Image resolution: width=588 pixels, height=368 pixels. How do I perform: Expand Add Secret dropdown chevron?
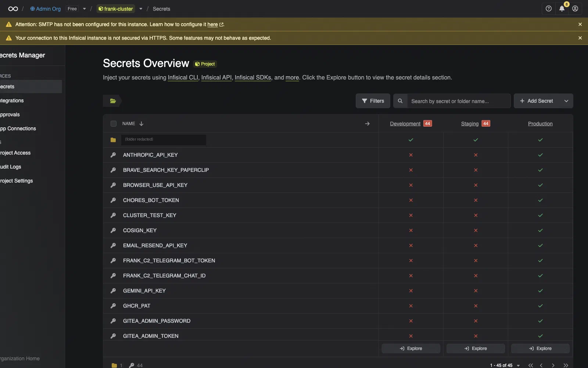click(x=566, y=101)
